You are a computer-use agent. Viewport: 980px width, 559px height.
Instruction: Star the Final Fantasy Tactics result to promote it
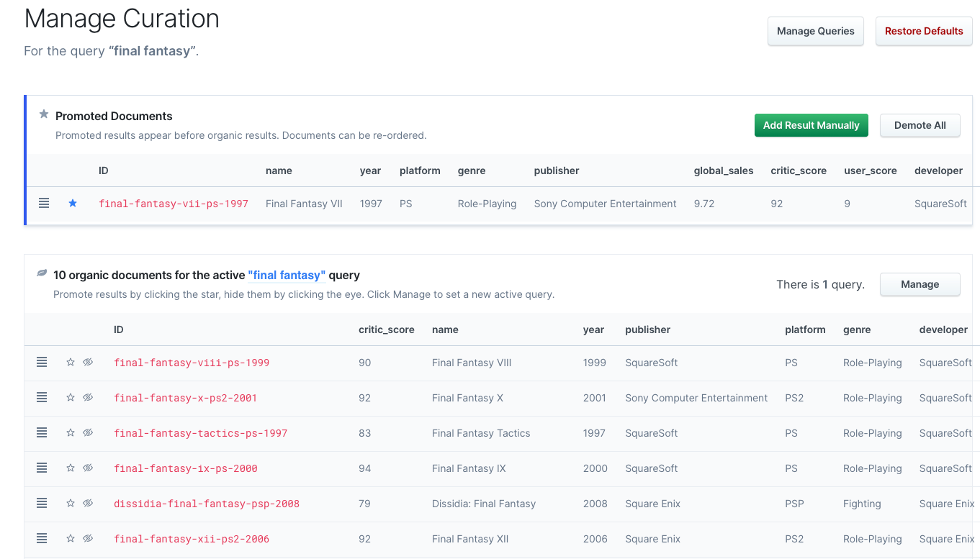click(70, 432)
